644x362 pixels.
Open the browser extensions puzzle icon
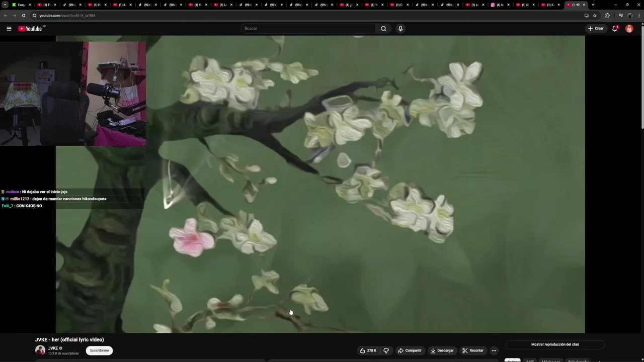click(607, 16)
